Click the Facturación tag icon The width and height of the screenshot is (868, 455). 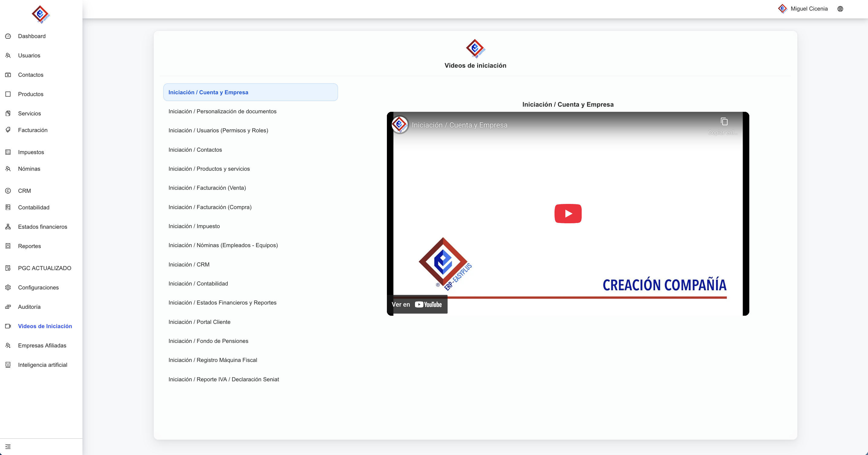click(x=8, y=130)
